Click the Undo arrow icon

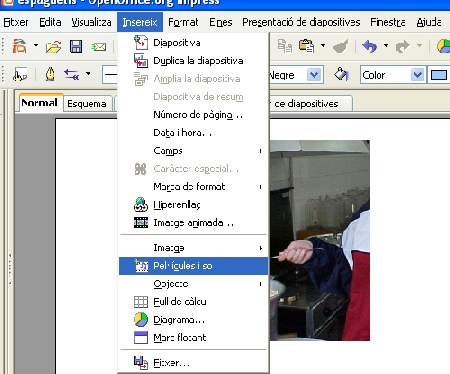click(x=370, y=46)
